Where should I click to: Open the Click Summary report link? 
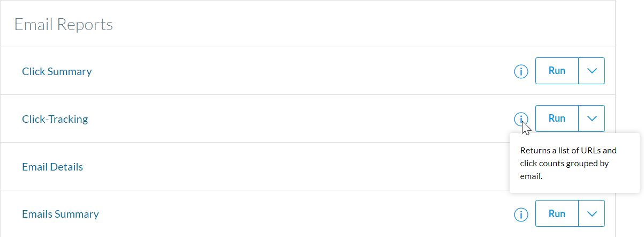pyautogui.click(x=57, y=71)
